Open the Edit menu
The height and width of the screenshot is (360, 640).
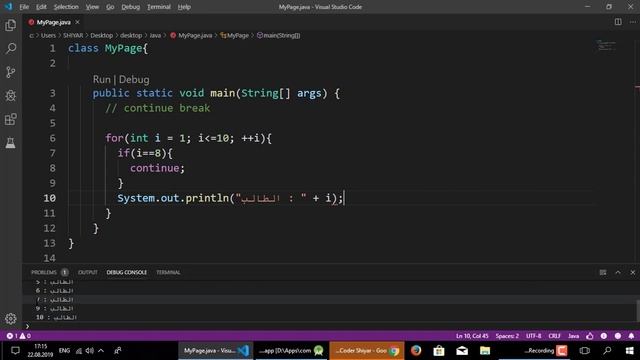pos(41,7)
